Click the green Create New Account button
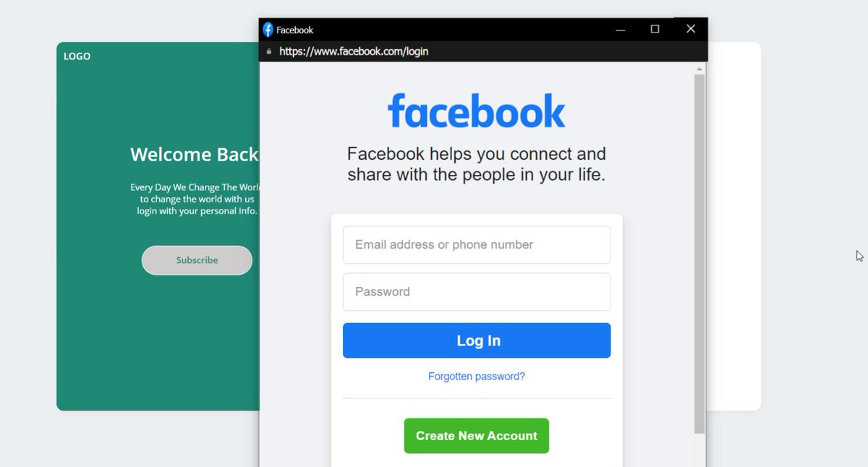The image size is (868, 467). 477,436
